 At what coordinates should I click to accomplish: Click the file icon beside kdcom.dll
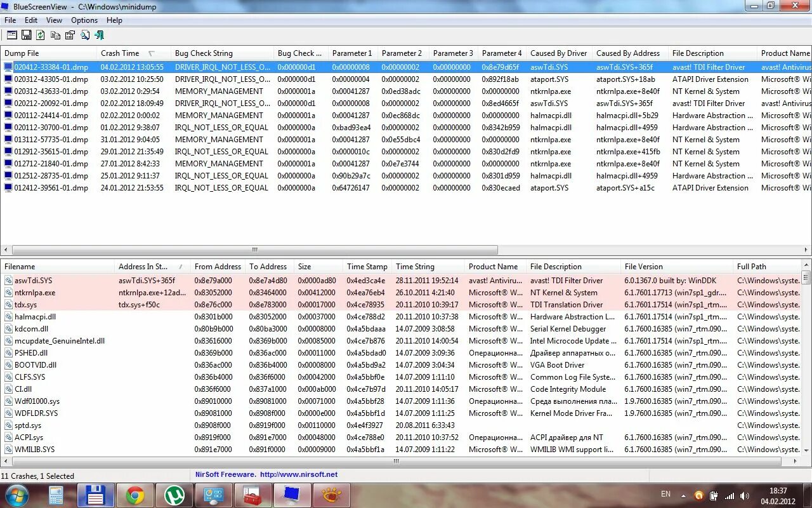tap(9, 329)
